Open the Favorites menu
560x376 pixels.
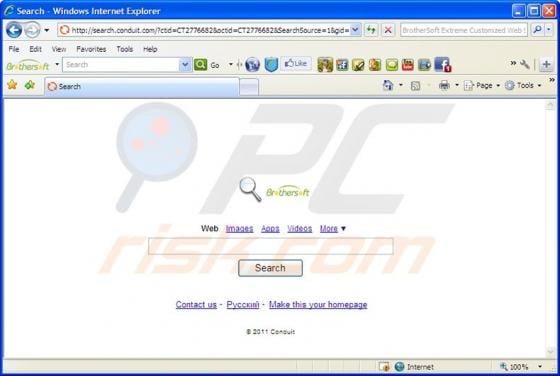point(91,49)
